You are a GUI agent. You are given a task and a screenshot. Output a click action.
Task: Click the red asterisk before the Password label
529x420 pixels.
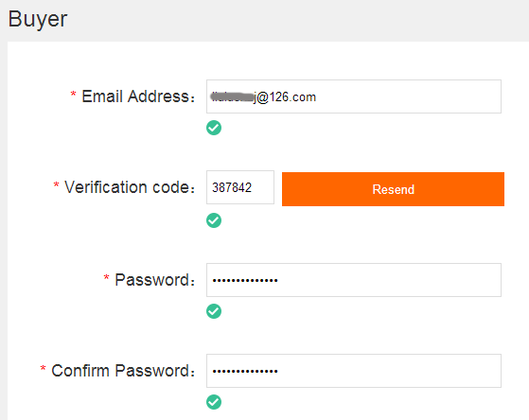[x=106, y=277]
